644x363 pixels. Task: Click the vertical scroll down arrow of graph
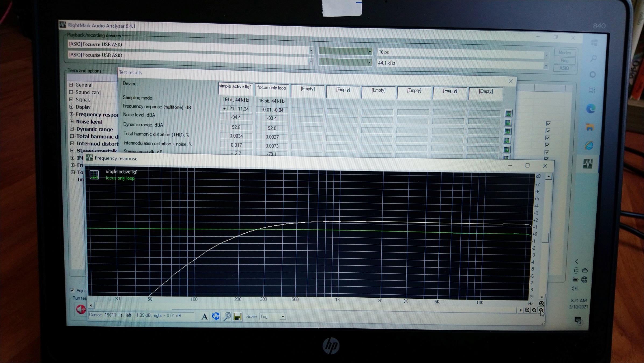tap(542, 297)
